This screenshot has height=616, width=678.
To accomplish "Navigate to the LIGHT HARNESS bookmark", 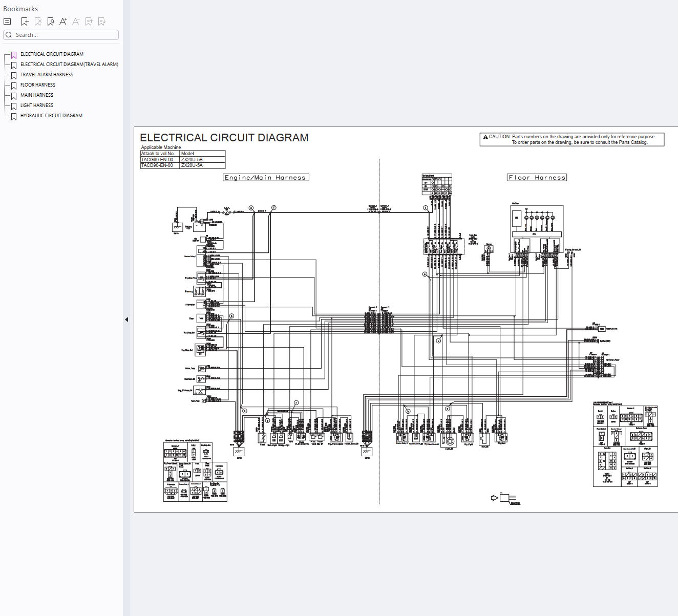I will point(37,105).
